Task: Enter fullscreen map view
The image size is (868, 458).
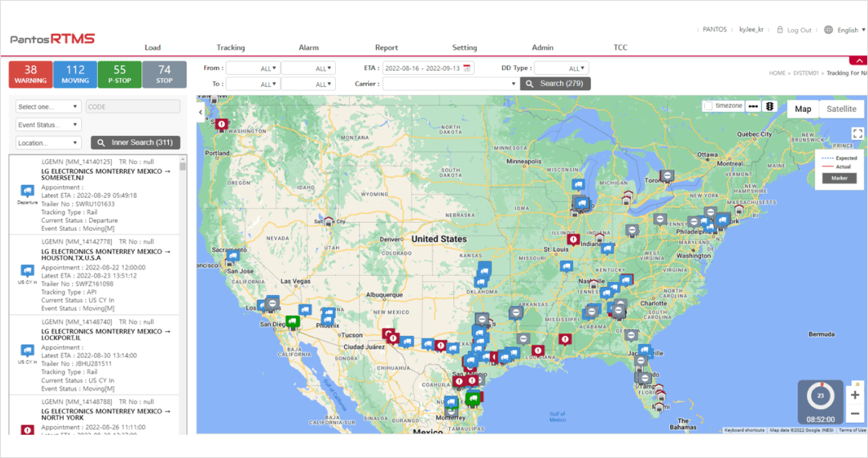Action: pos(858,133)
